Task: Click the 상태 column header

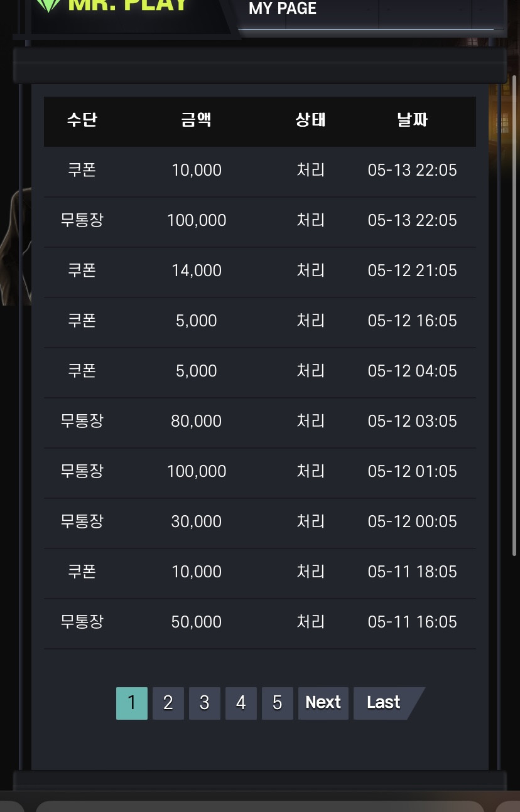Action: point(311,120)
